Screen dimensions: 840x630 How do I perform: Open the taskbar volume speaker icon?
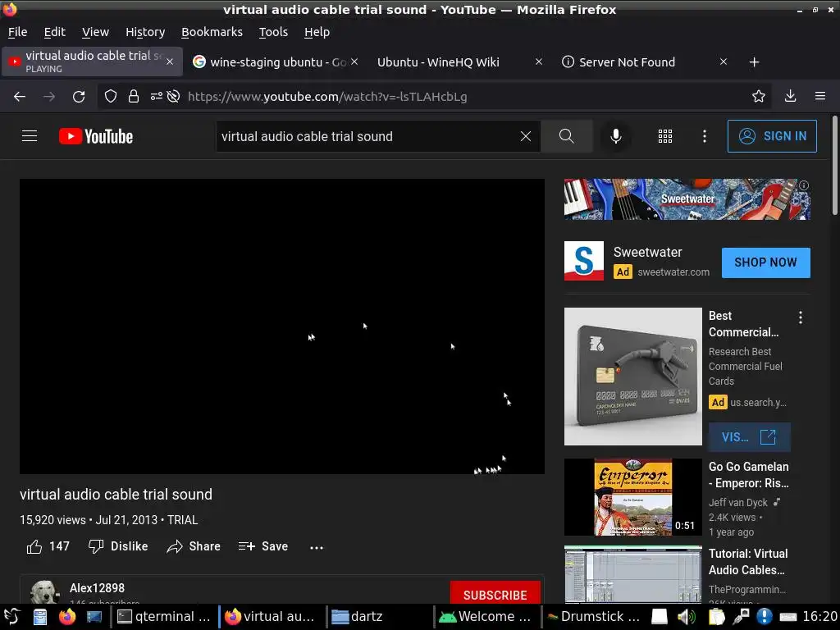point(687,617)
